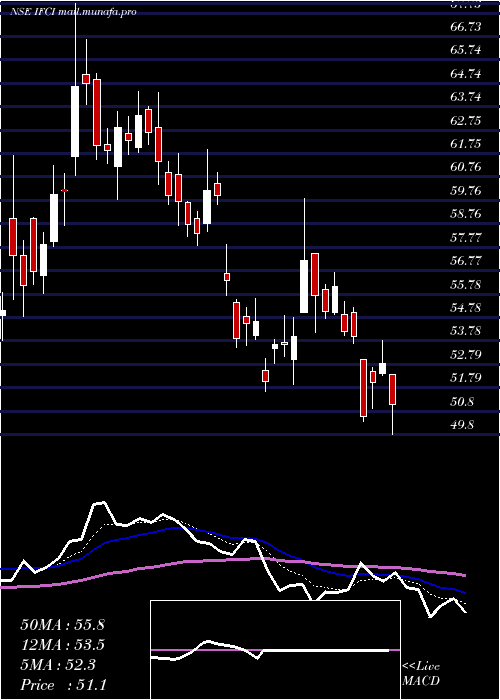Image resolution: width=500 pixels, height=700 pixels.
Task: Click the 62.75 price axis label
Action: (466, 121)
